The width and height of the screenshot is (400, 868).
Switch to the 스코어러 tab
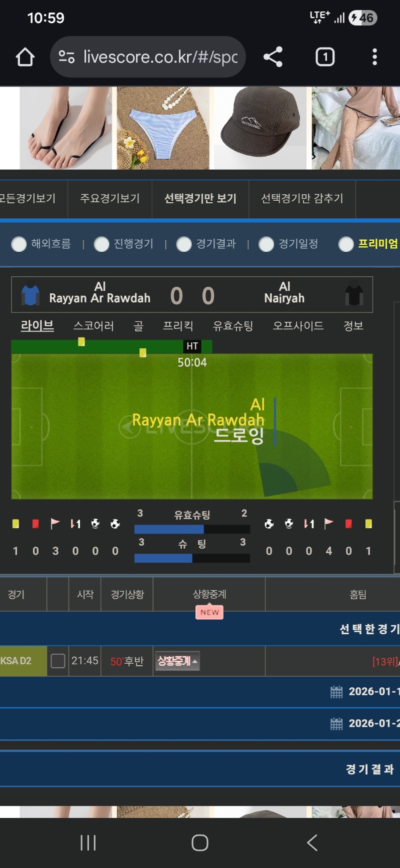click(93, 326)
